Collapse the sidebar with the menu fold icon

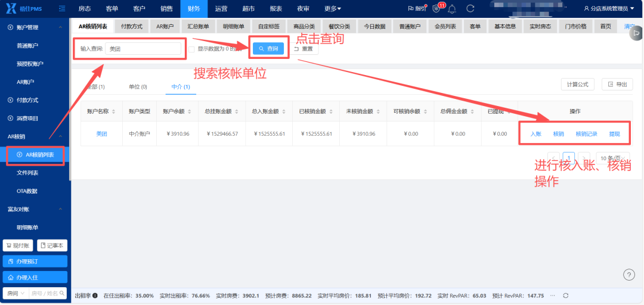click(62, 8)
